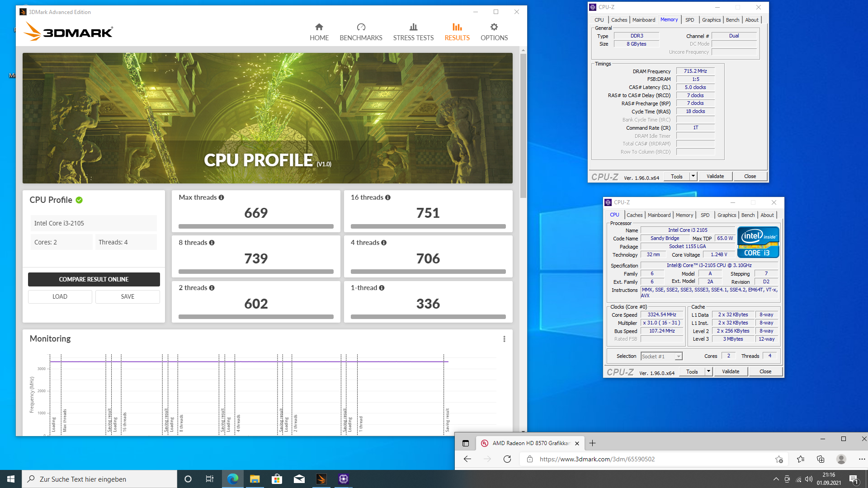This screenshot has width=868, height=488.
Task: Click the CPU PROFILE banner image
Action: point(268,118)
